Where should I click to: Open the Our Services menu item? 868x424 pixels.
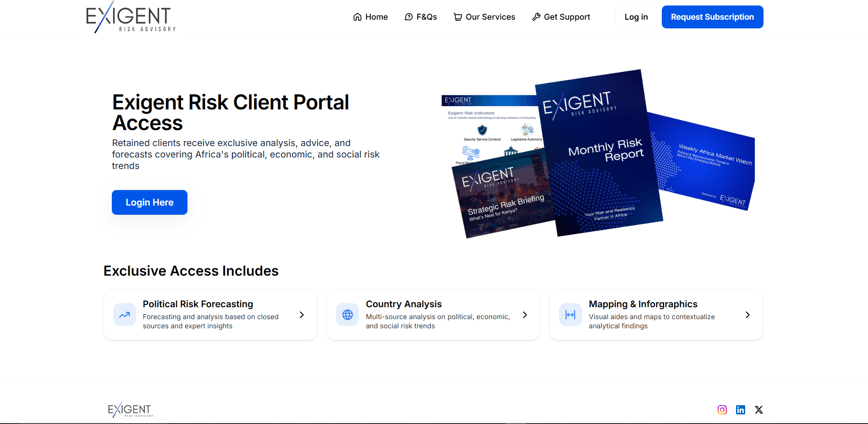[x=484, y=17]
